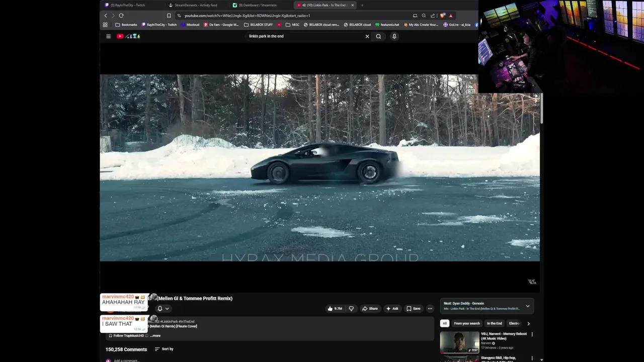Select the All filter chip
644x362 pixels.
(444, 323)
